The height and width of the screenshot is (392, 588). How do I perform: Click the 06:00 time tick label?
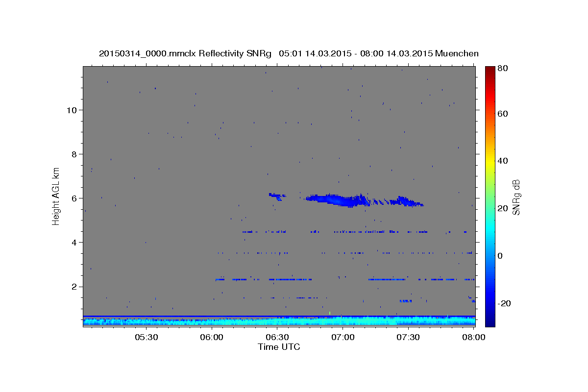[x=212, y=337]
